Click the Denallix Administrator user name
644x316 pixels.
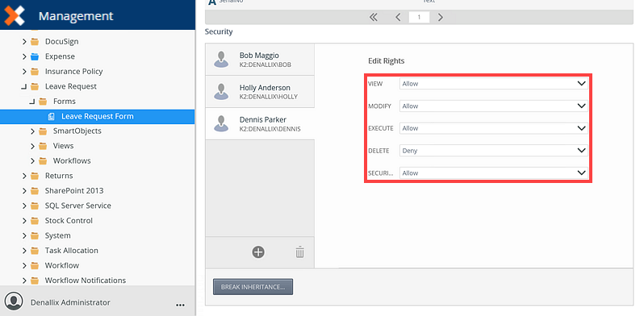[70, 302]
